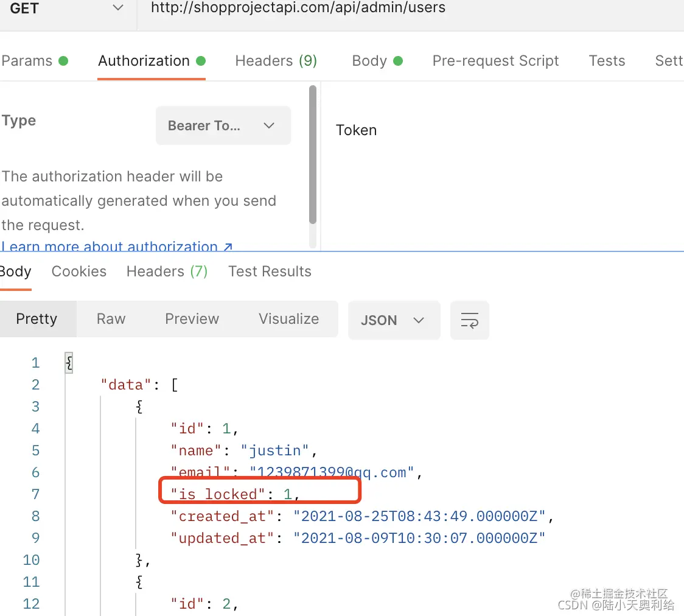Viewport: 684px width, 616px height.
Task: Click the "id": 2 line
Action: tap(204, 604)
